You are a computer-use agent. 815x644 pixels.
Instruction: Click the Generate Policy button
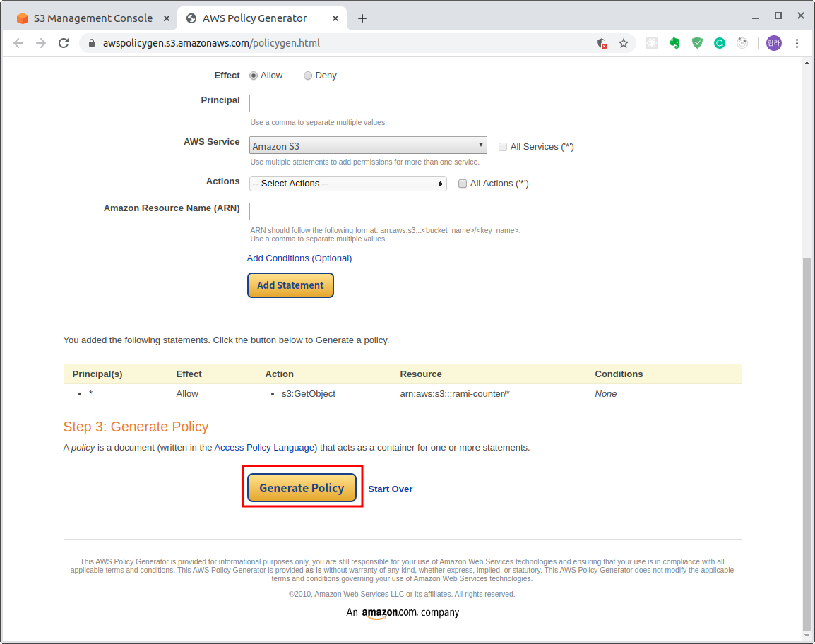(x=302, y=487)
